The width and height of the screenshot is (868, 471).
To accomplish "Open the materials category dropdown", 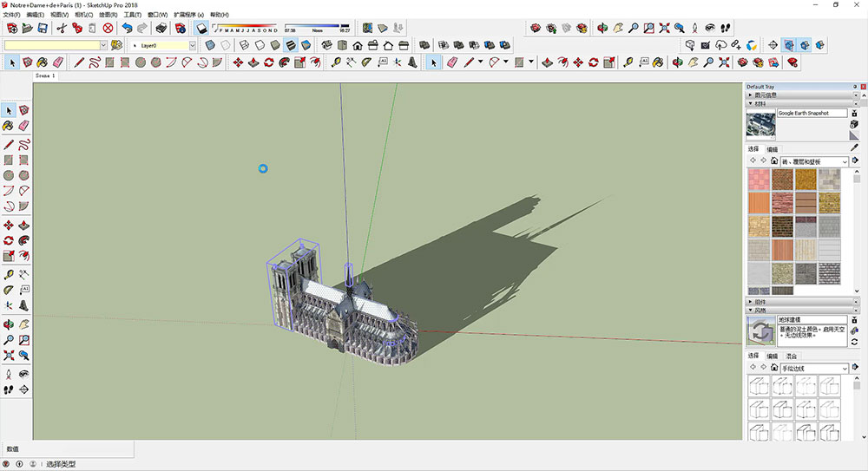I will (844, 161).
